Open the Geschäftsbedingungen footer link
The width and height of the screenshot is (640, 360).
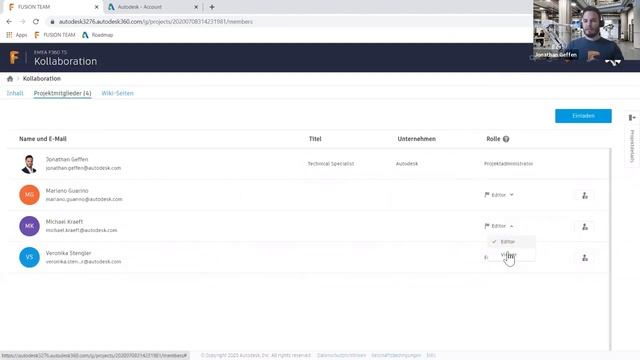[x=396, y=356]
